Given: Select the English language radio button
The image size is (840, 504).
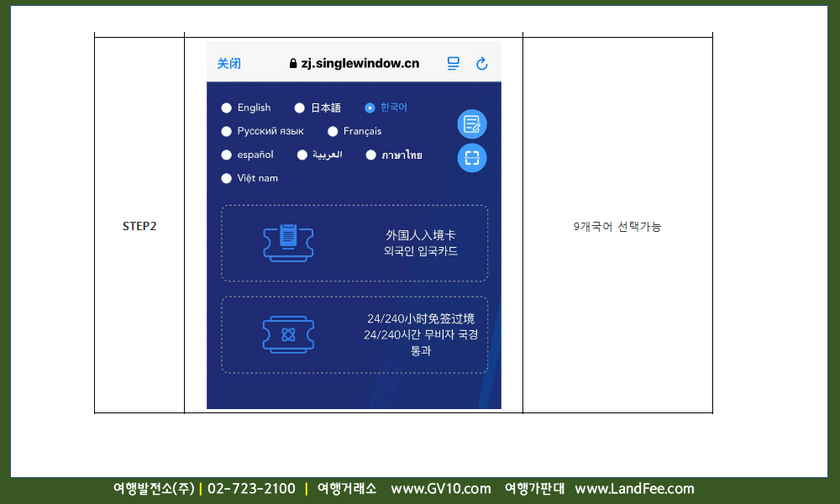Looking at the screenshot, I should pyautogui.click(x=227, y=108).
